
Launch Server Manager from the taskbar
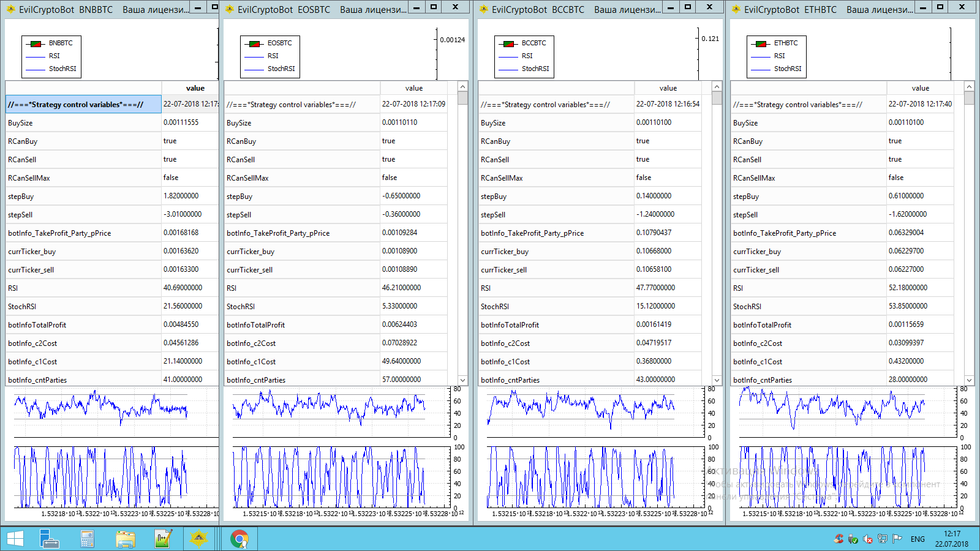(49, 539)
